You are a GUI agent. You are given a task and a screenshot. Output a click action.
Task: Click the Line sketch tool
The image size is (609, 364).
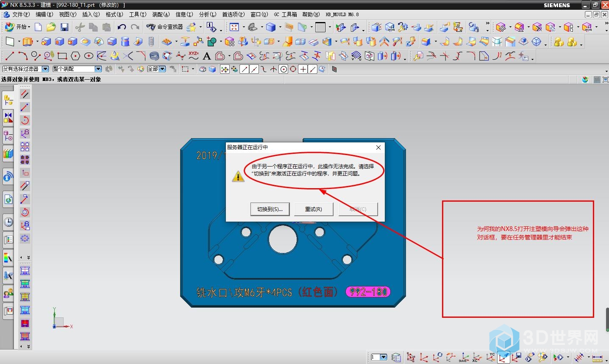click(9, 56)
